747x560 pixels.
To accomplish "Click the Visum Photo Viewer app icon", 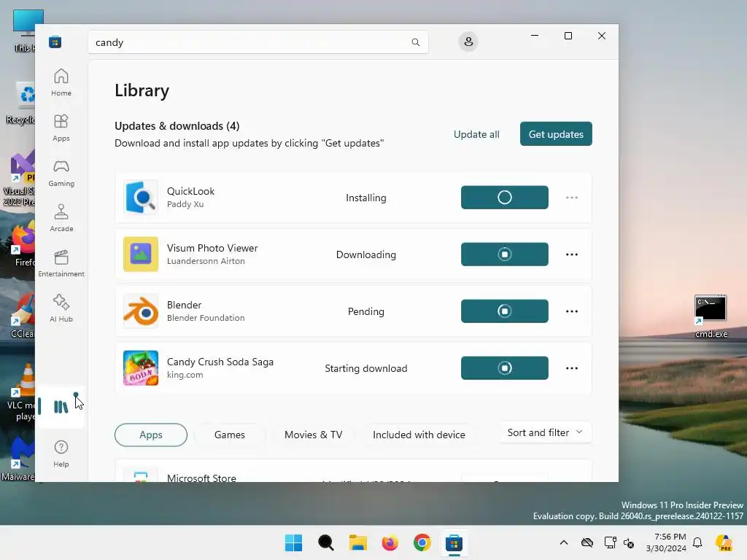I will [x=141, y=254].
